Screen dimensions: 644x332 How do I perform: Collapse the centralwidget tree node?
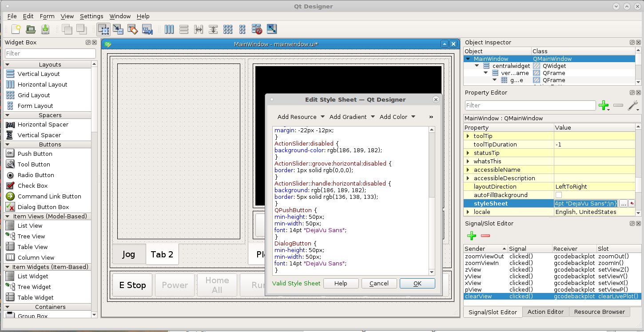pos(477,66)
